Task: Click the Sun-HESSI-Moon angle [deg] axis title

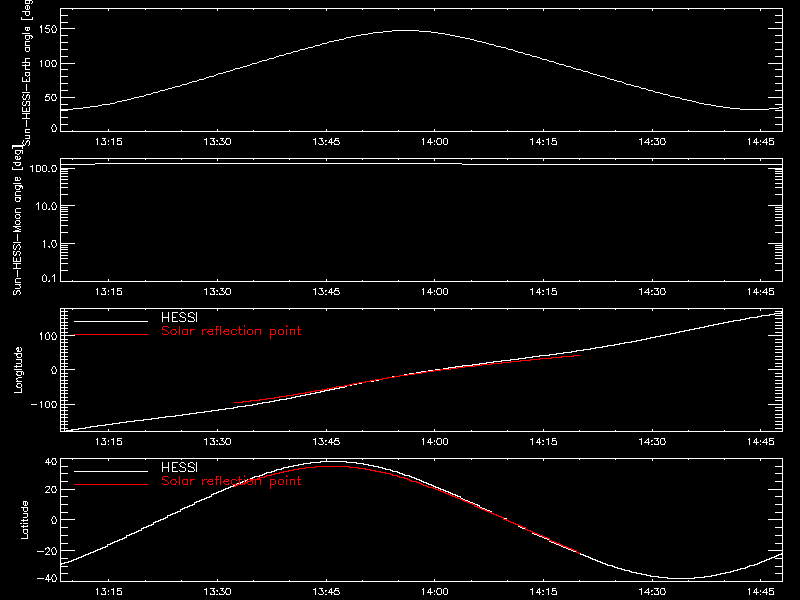Action: coord(17,220)
